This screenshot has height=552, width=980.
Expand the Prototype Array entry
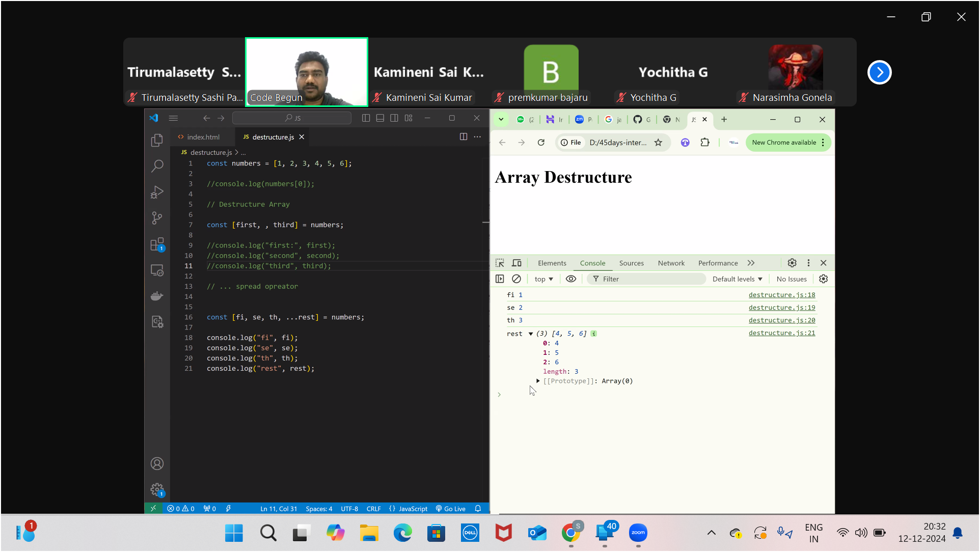pyautogui.click(x=538, y=381)
